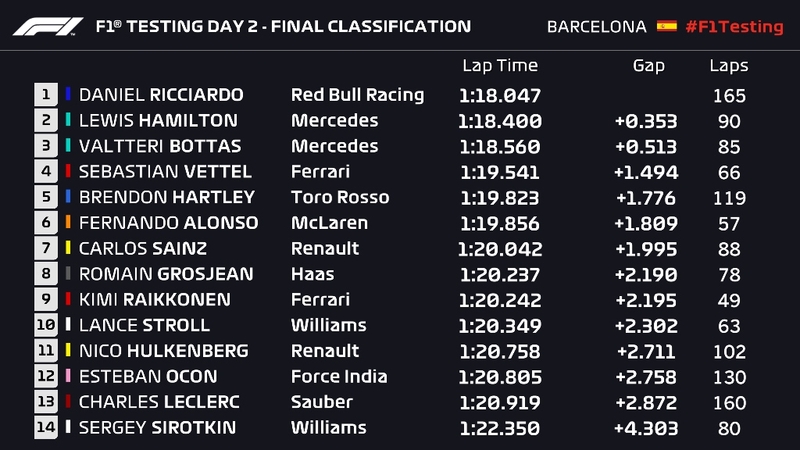Select the position 7 badge beside Sainz
The image size is (800, 450).
45,248
